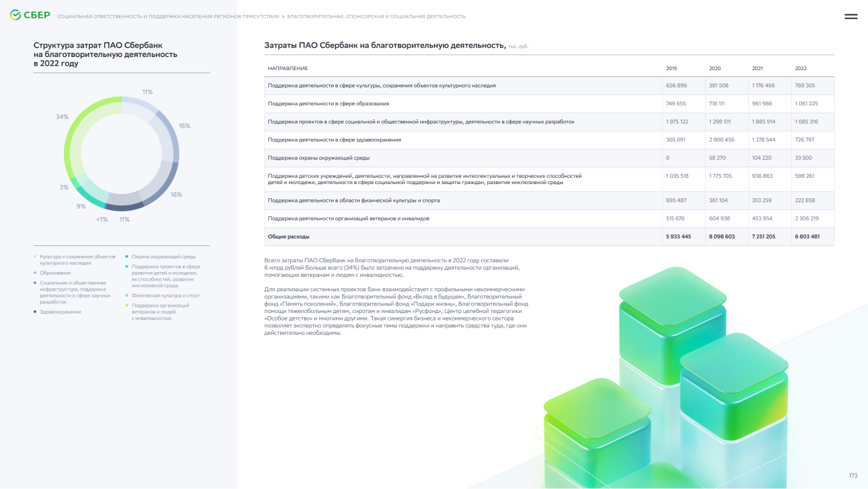Click paragraph starting 'Всего затраты ПАО Сбербанк'

[x=392, y=268]
